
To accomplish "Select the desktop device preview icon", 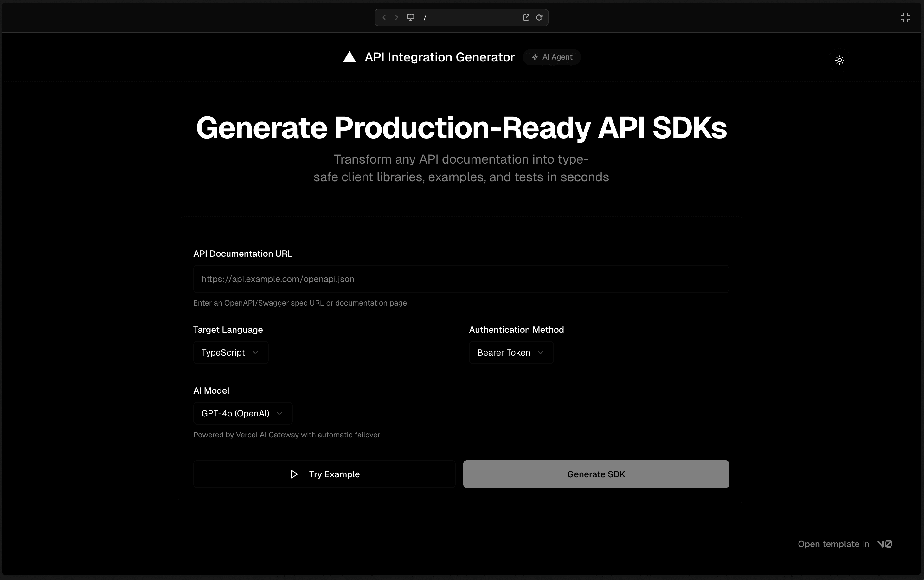I will [411, 17].
